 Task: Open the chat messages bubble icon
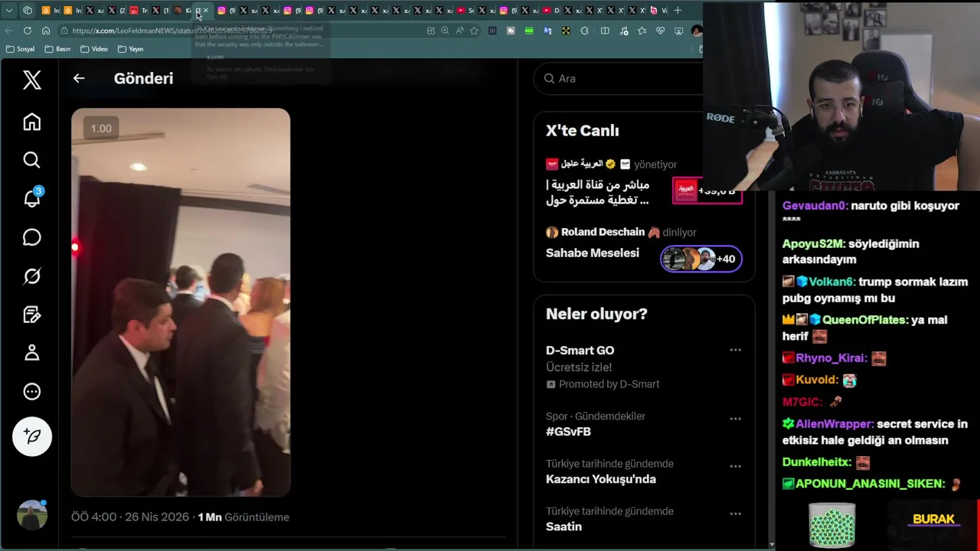pyautogui.click(x=31, y=237)
